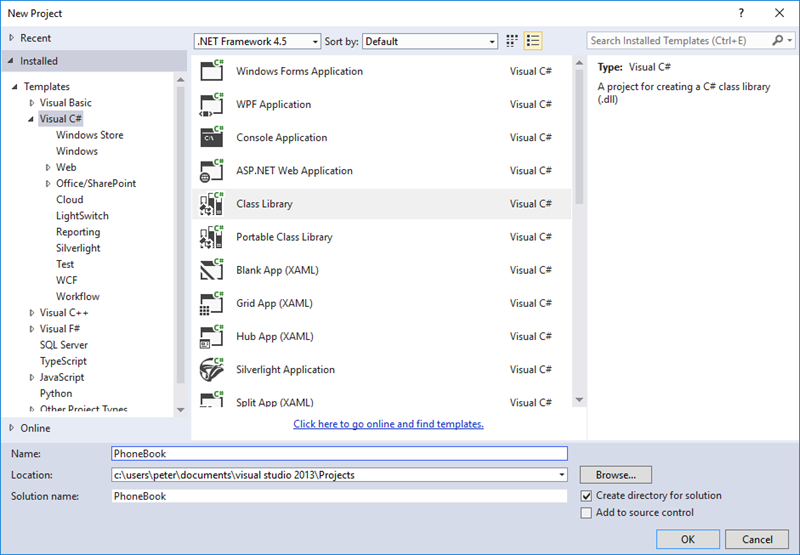Switch to small icons view
Image resolution: width=800 pixels, height=555 pixels.
coord(512,41)
